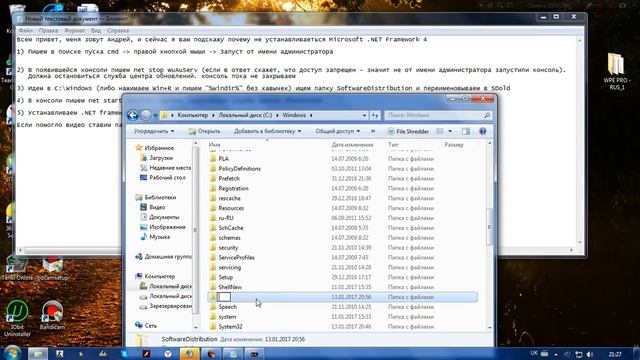Open the WPE PRO - RUS_1 desktop folder
Image resolution: width=640 pixels, height=360 pixels.
pos(617,71)
